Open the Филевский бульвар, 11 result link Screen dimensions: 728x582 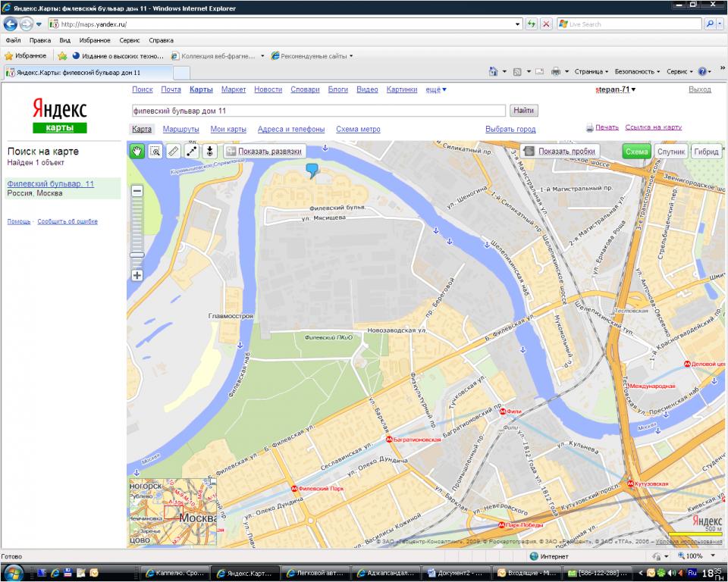(51, 184)
